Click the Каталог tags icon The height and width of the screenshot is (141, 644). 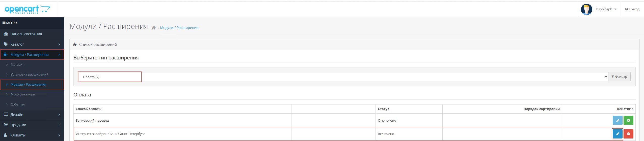pos(6,44)
